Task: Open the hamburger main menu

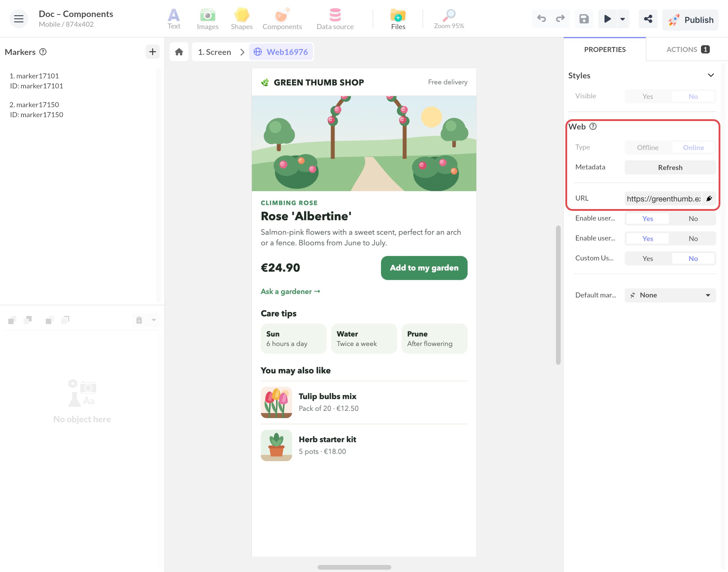Action: click(x=19, y=19)
